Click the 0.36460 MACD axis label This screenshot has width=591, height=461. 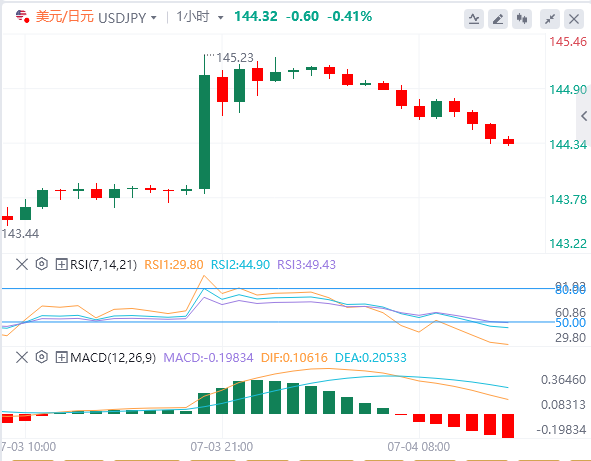coord(563,380)
